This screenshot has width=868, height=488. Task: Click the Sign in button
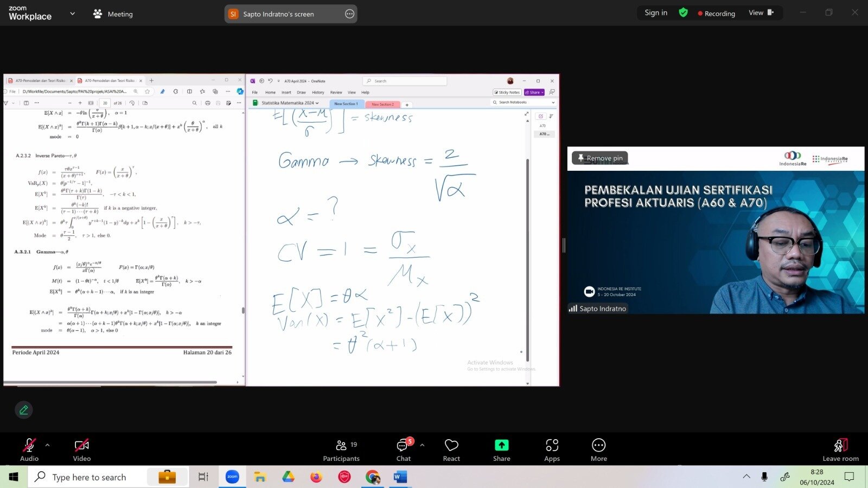[x=656, y=13]
